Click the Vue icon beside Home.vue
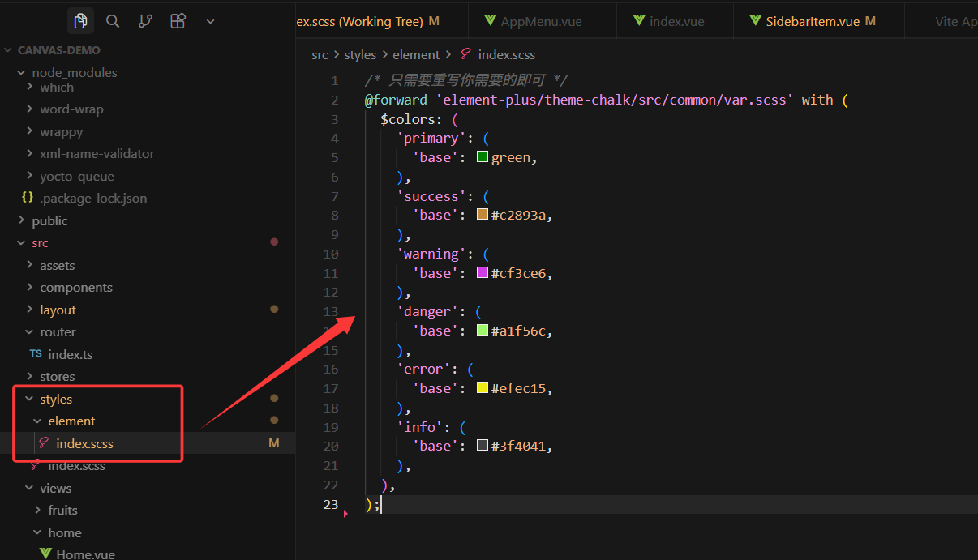This screenshot has width=978, height=560. (x=45, y=554)
